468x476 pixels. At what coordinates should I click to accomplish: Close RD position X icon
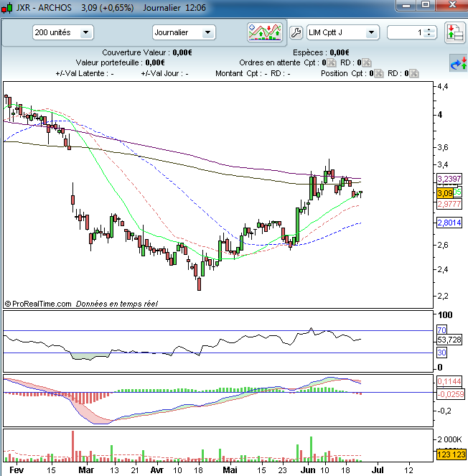click(x=413, y=73)
